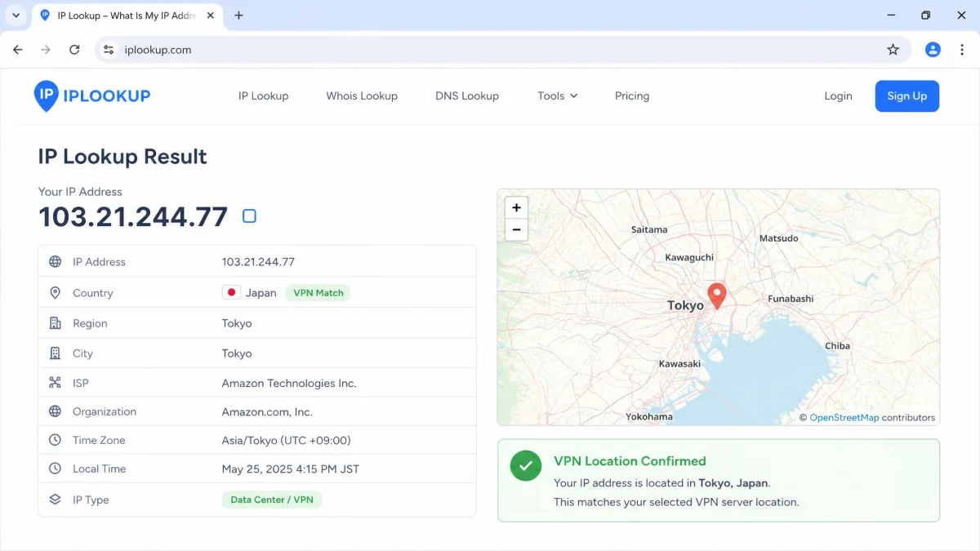Screen dimensions: 980x551
Task: Click the Yokohama label on the map
Action: pos(649,416)
